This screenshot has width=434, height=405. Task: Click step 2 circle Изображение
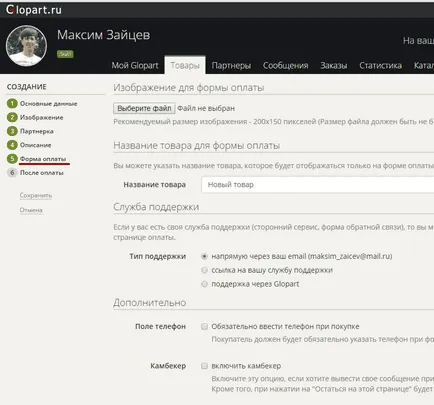(12, 117)
